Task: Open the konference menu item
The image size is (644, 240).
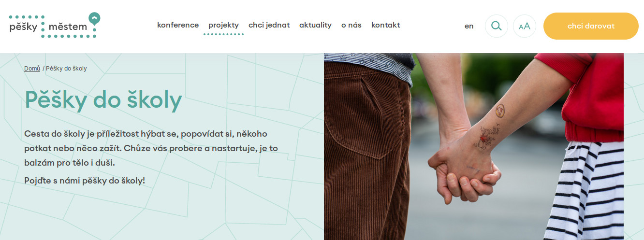Action: [x=178, y=25]
